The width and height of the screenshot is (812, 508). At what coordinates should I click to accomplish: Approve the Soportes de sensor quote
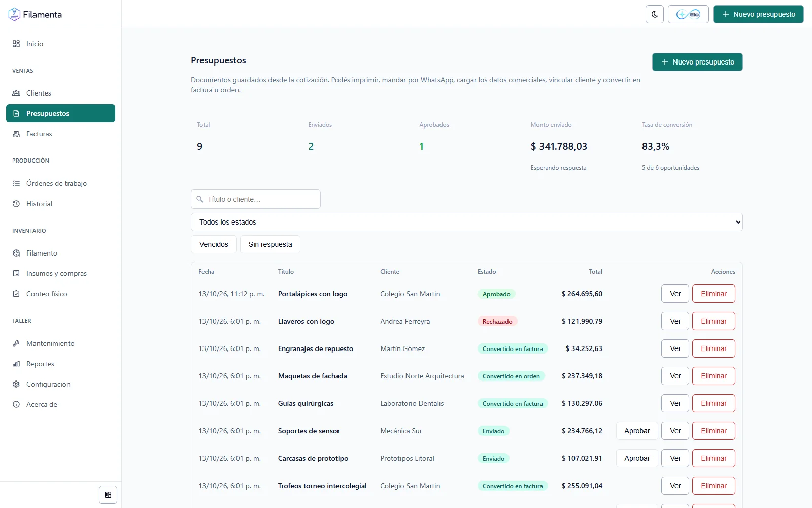637,431
